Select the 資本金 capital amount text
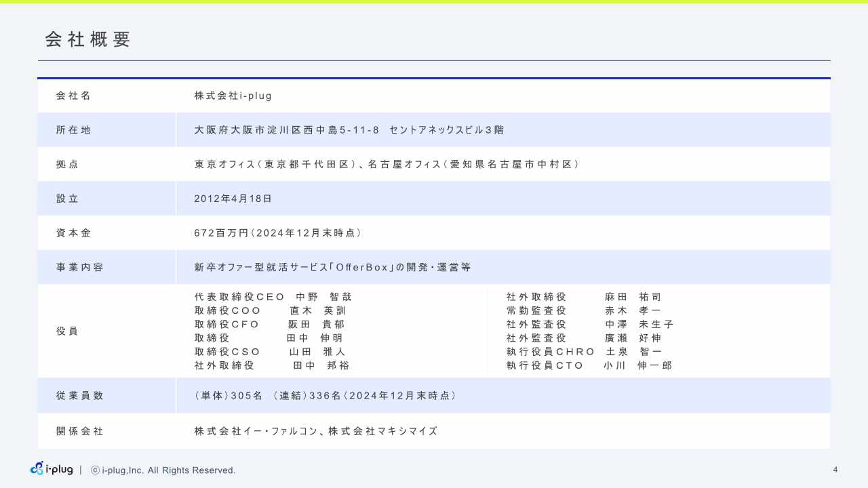This screenshot has width=868, height=488. [277, 232]
